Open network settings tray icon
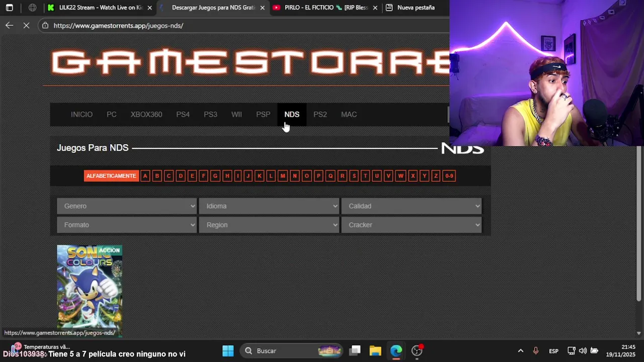 click(572, 350)
